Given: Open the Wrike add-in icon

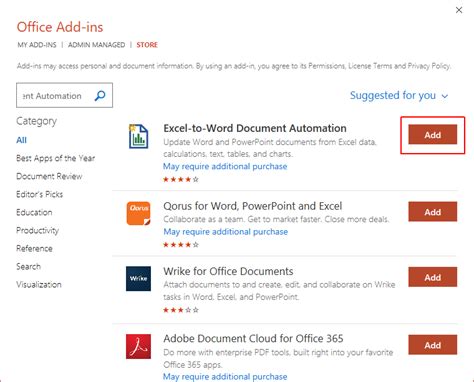Looking at the screenshot, I should [x=138, y=278].
